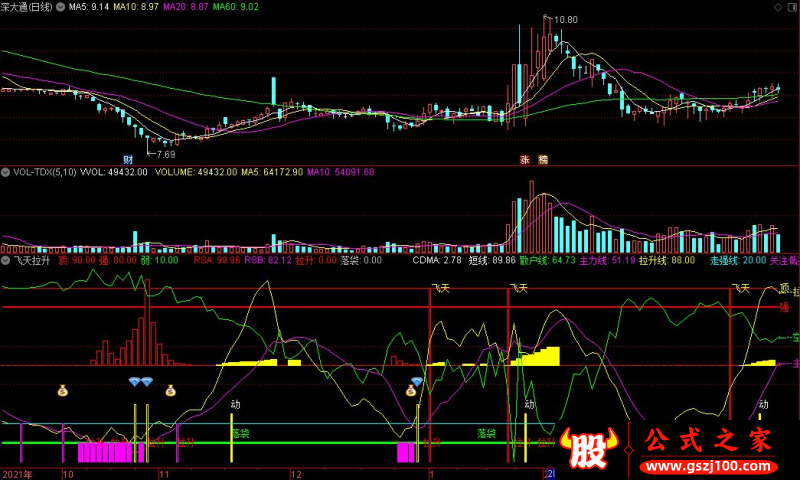Expand the VOL-TDX indicator menu arrow

tap(6, 172)
